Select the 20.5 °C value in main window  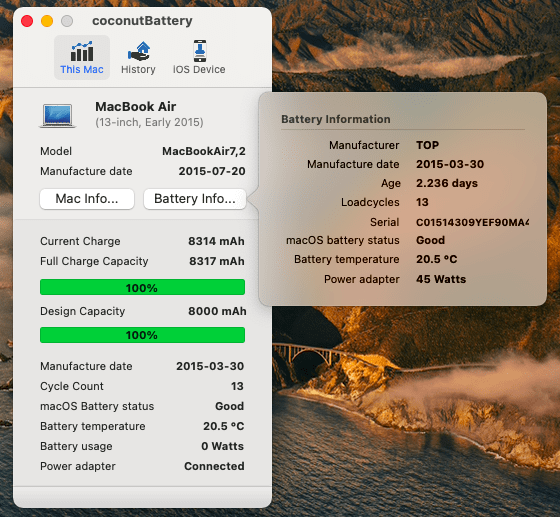click(x=224, y=426)
